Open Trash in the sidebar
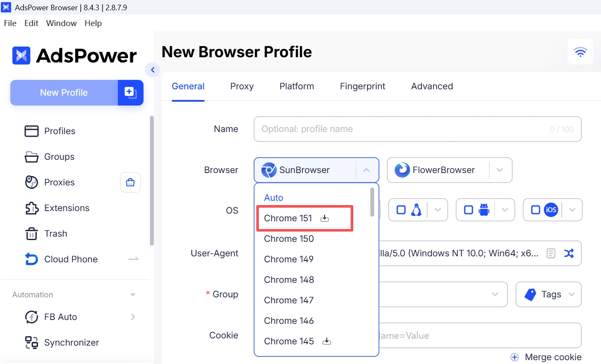 pyautogui.click(x=56, y=234)
